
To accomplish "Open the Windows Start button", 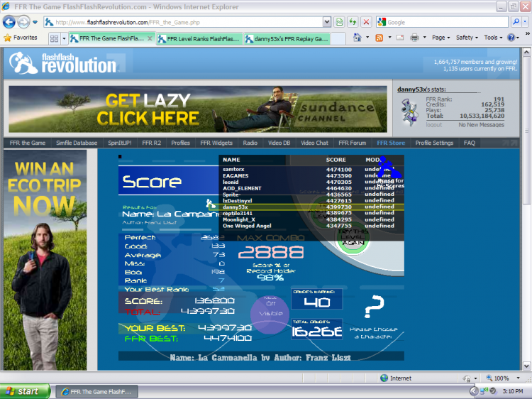I will [25, 391].
